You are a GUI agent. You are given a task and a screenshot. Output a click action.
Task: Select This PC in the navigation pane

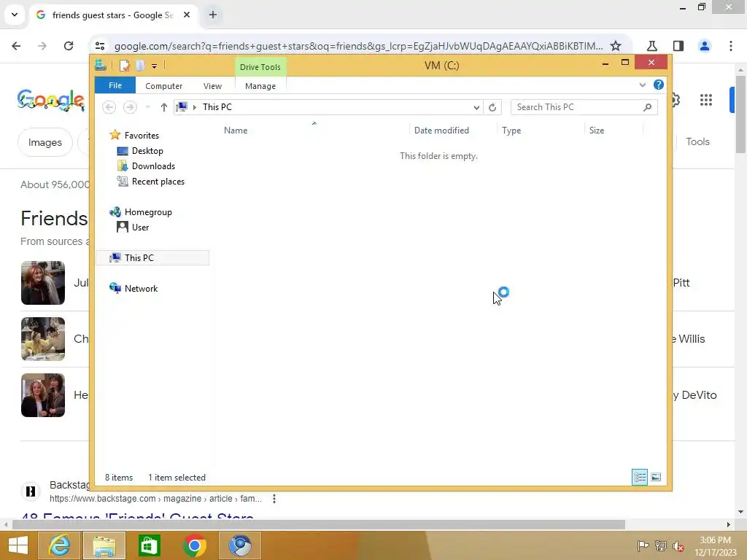click(152, 258)
